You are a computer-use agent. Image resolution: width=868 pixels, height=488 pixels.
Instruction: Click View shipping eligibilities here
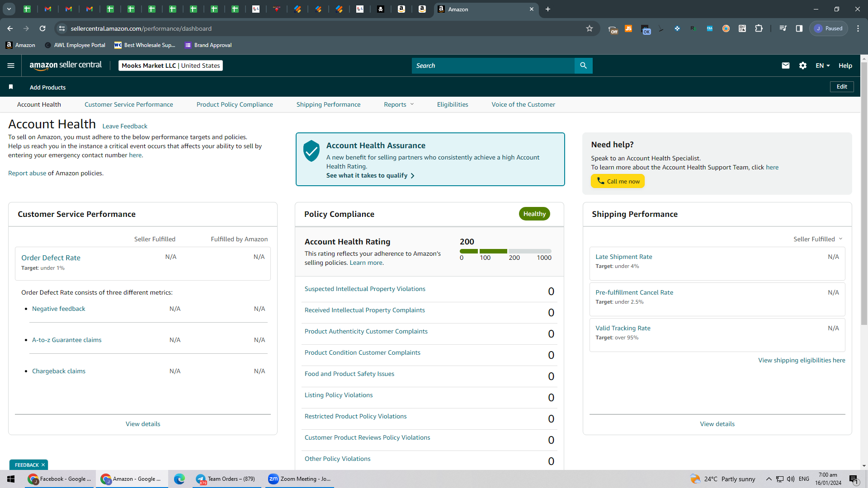(802, 360)
